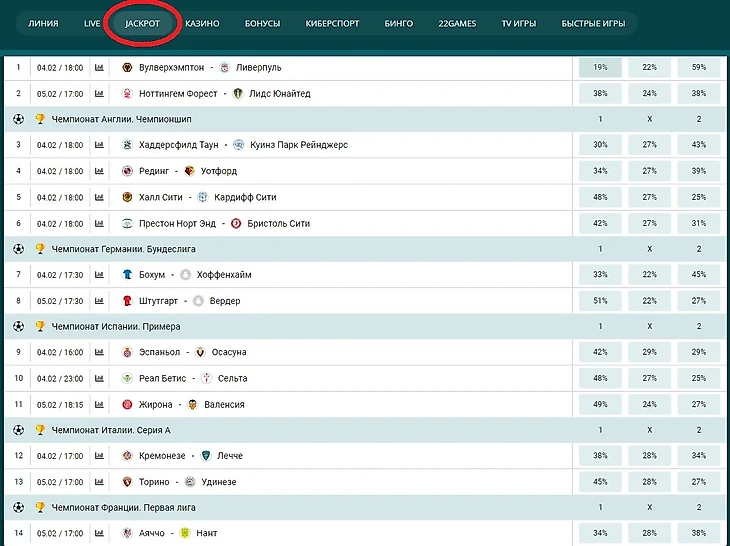Click the Нант team logo
Viewport: 730px width, 546px height.
point(185,533)
